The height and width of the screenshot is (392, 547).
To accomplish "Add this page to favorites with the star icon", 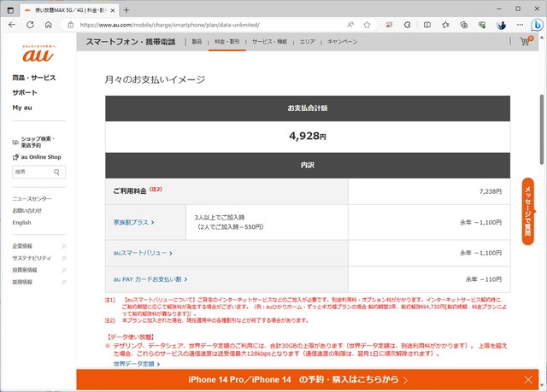I will pos(367,25).
